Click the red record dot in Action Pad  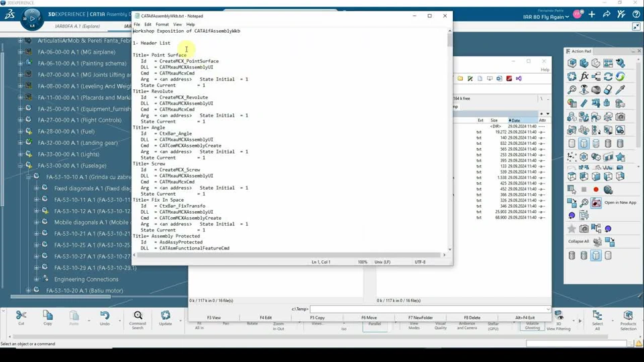point(596,190)
